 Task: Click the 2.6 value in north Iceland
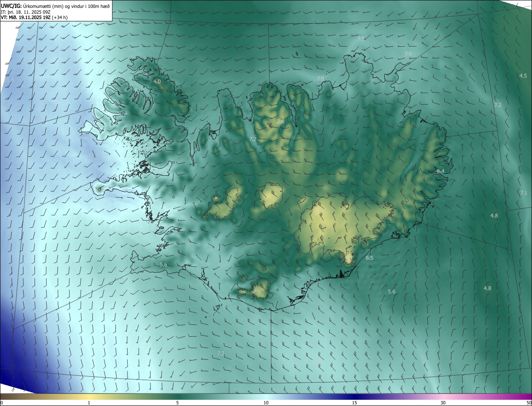pyautogui.click(x=281, y=122)
